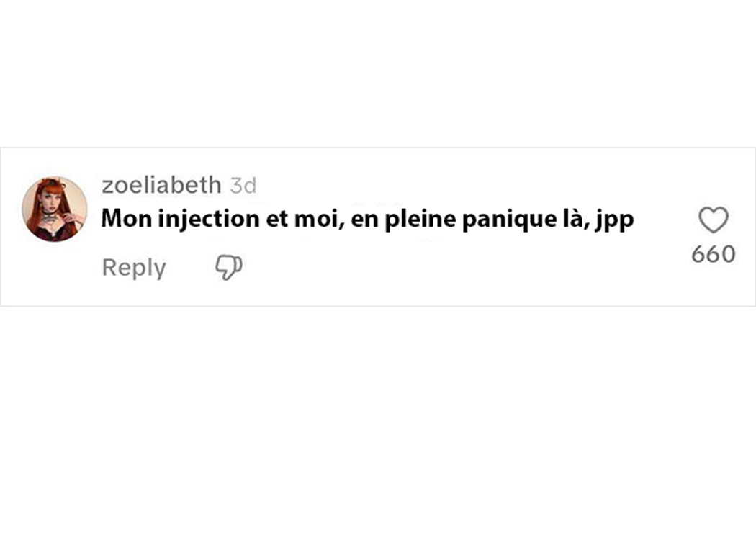Click the zoeliabeth username
This screenshot has height=537, width=756.
point(161,185)
